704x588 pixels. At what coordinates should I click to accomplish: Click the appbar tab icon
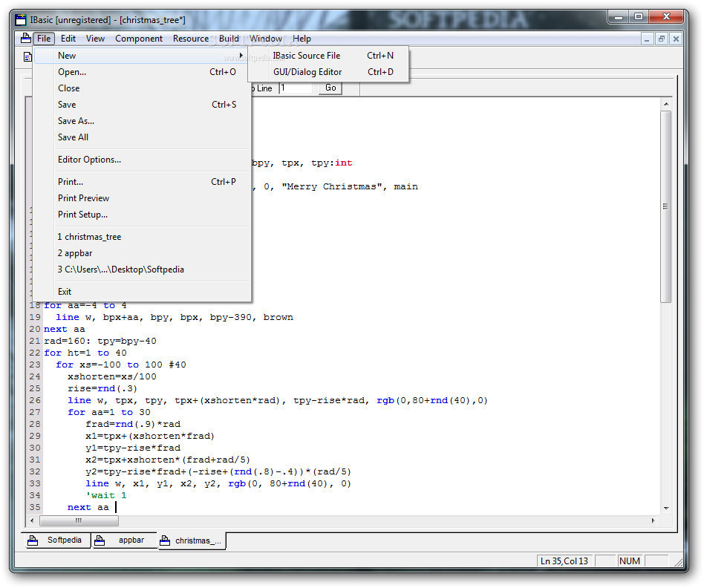(100, 540)
